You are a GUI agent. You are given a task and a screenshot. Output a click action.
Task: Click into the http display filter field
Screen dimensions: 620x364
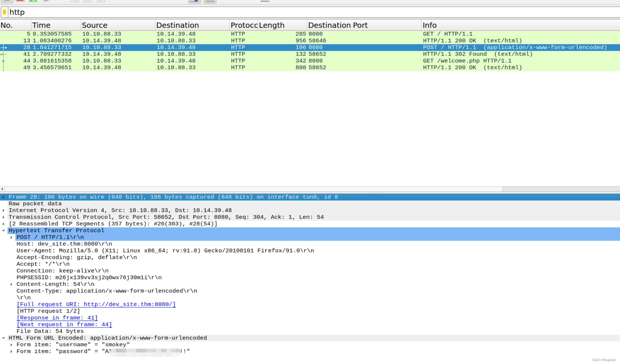coord(314,12)
